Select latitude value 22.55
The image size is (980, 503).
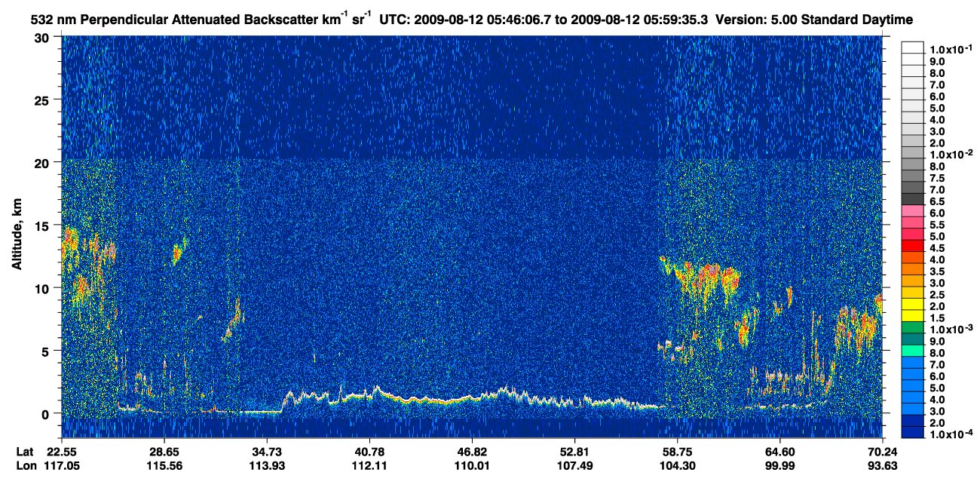pos(62,452)
